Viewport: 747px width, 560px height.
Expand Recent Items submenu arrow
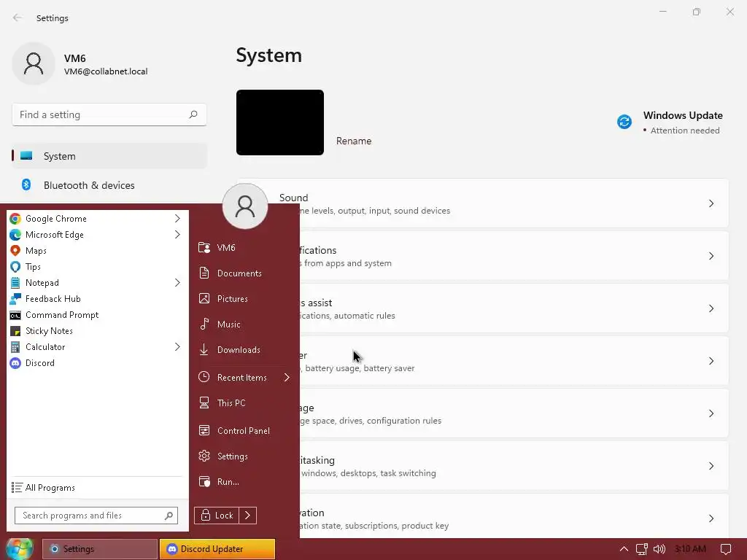[287, 378]
